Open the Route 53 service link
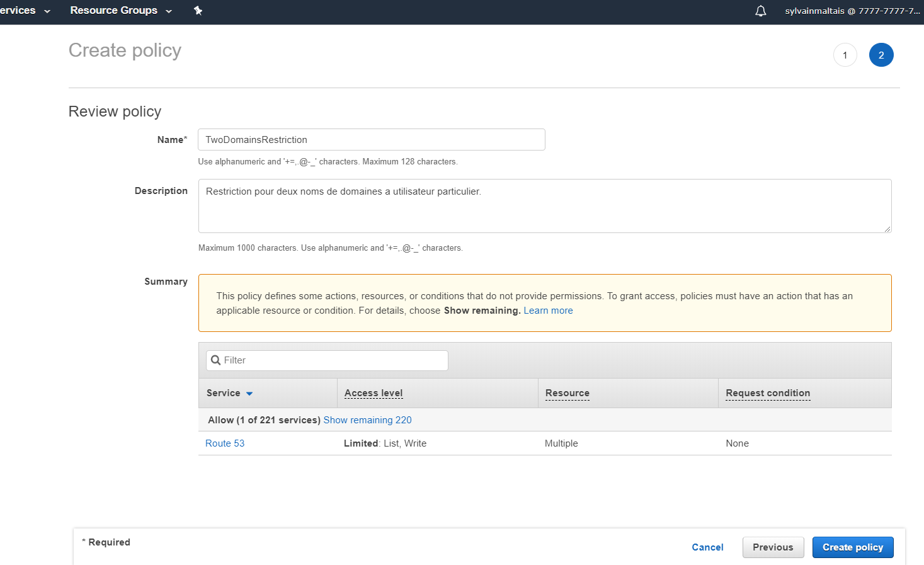Image resolution: width=924 pixels, height=565 pixels. tap(225, 443)
